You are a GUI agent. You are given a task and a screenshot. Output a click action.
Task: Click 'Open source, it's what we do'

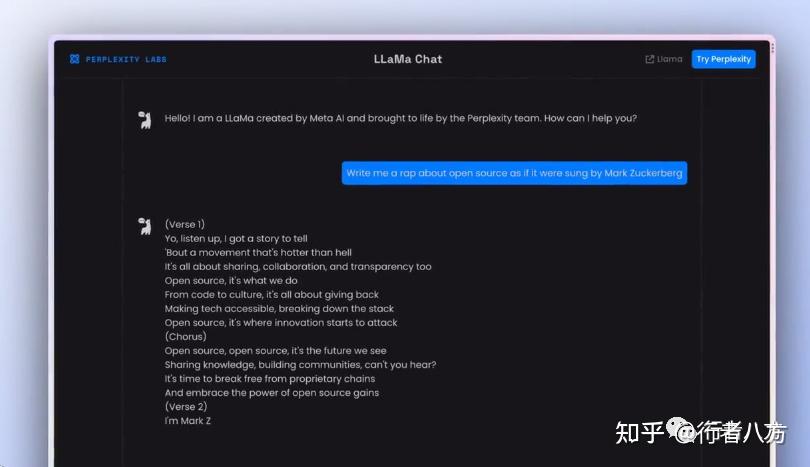click(x=231, y=281)
